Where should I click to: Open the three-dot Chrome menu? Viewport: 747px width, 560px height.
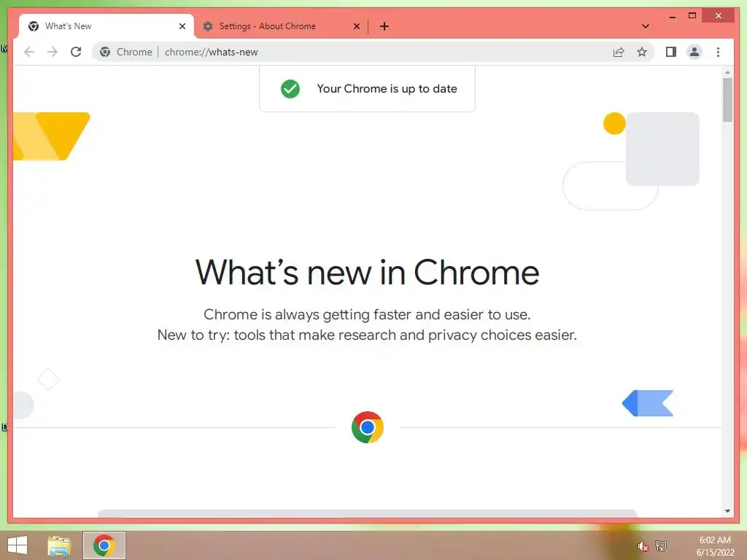point(718,52)
